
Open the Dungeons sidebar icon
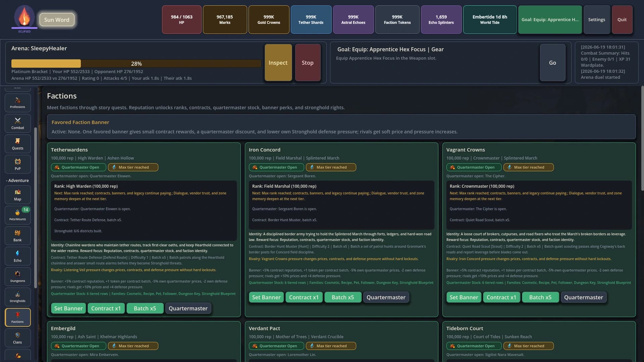coord(17,277)
